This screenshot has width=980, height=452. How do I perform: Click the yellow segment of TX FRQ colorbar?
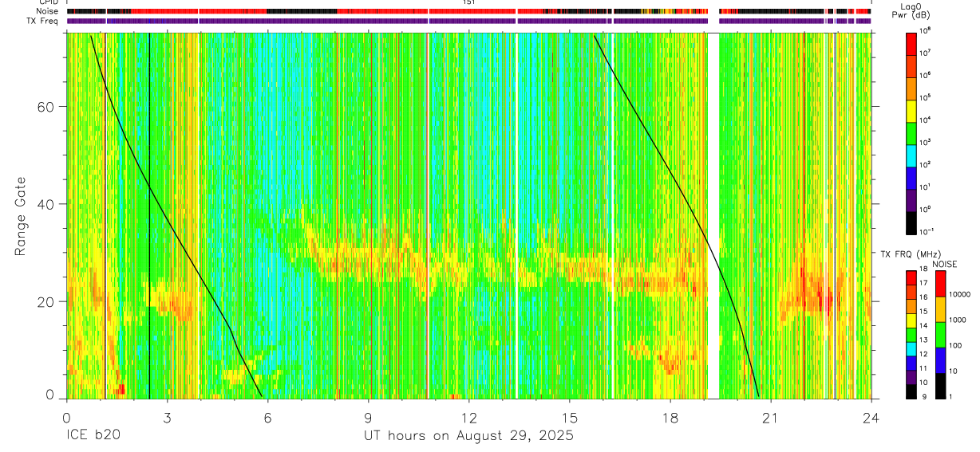(x=911, y=320)
